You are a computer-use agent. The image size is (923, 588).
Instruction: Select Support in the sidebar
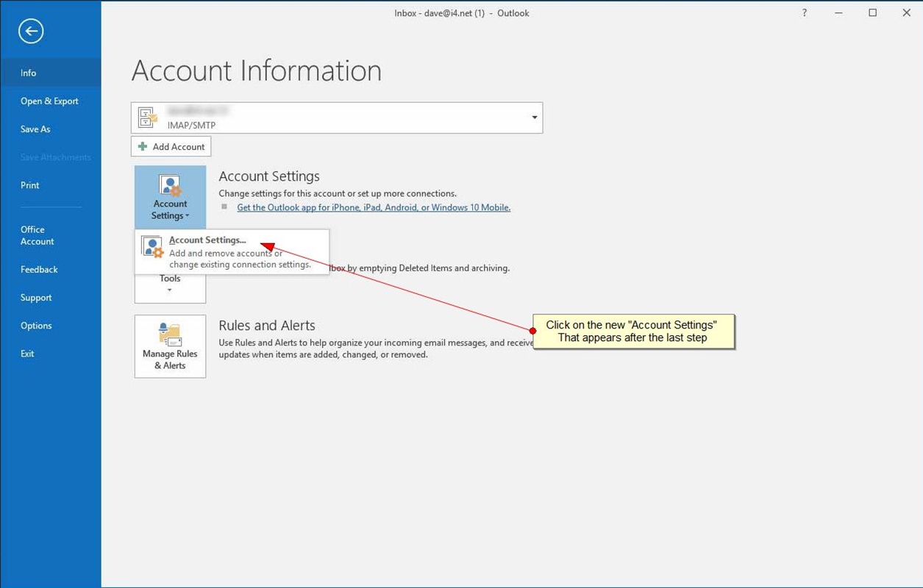(36, 298)
